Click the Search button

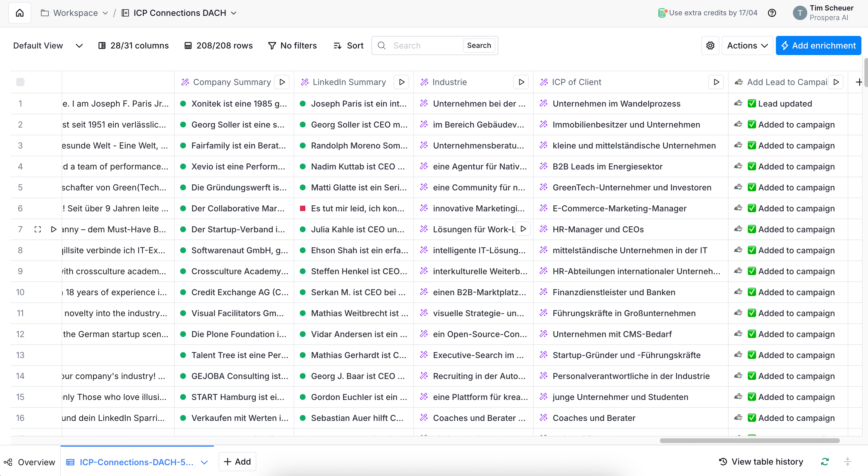tap(479, 46)
